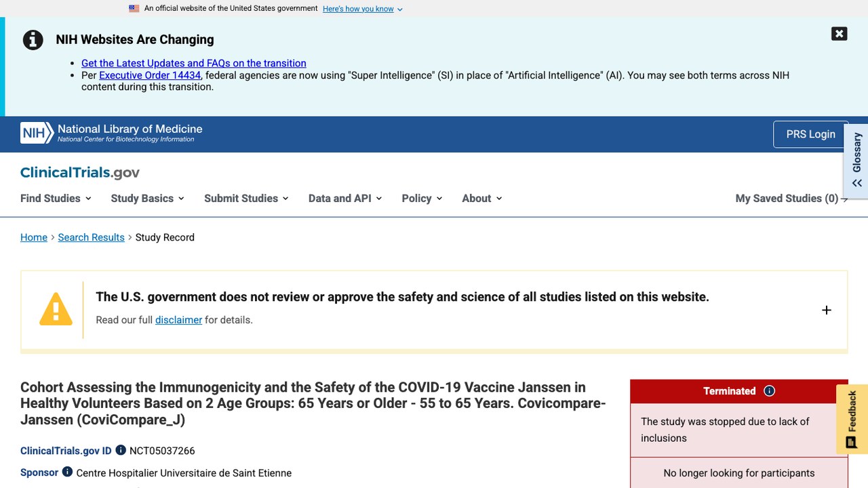Click the Terminated status label

729,391
